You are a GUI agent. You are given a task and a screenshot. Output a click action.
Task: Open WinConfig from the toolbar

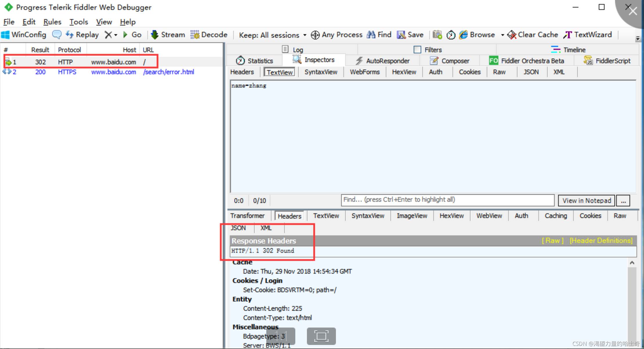pos(24,35)
